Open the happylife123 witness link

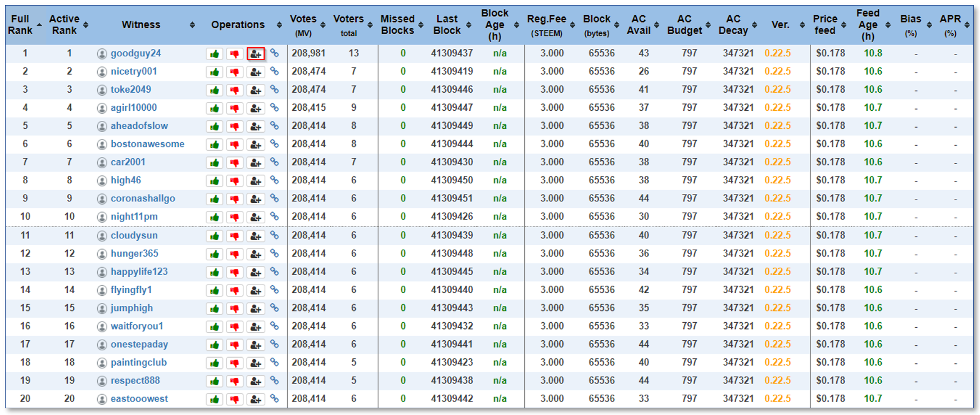139,272
